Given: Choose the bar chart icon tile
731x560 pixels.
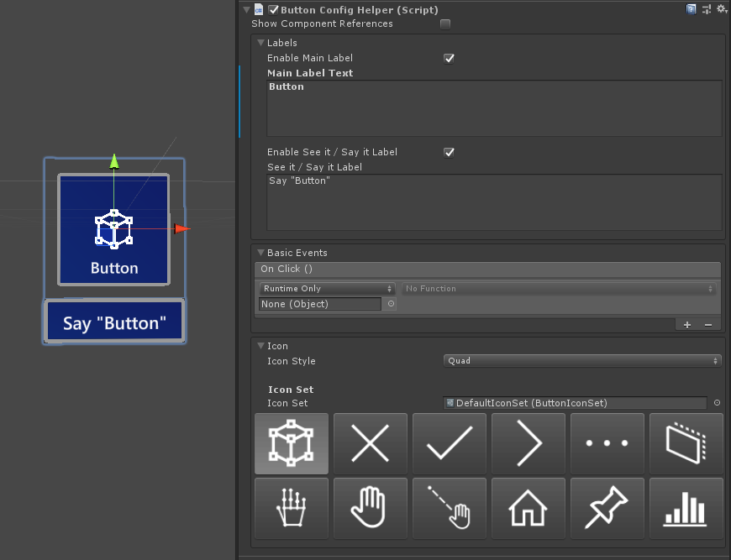Looking at the screenshot, I should point(686,508).
